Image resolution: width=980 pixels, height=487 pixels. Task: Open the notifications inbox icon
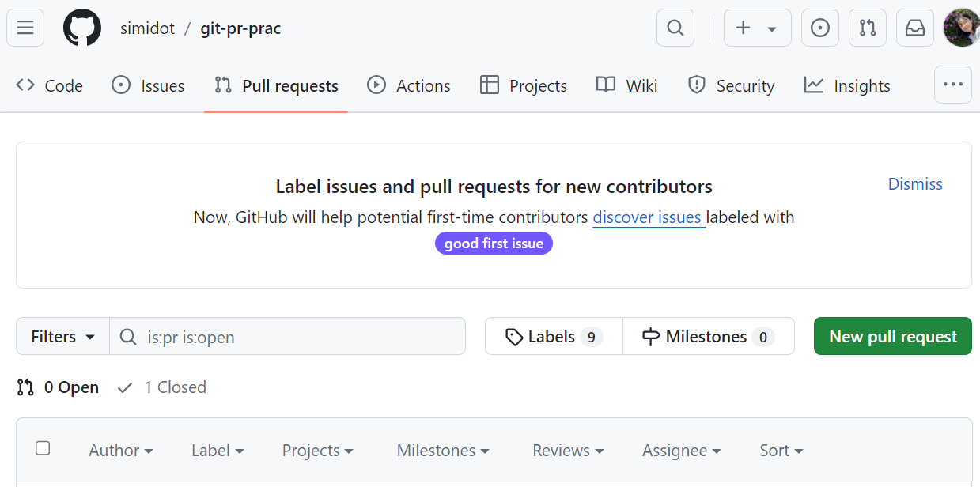click(915, 28)
